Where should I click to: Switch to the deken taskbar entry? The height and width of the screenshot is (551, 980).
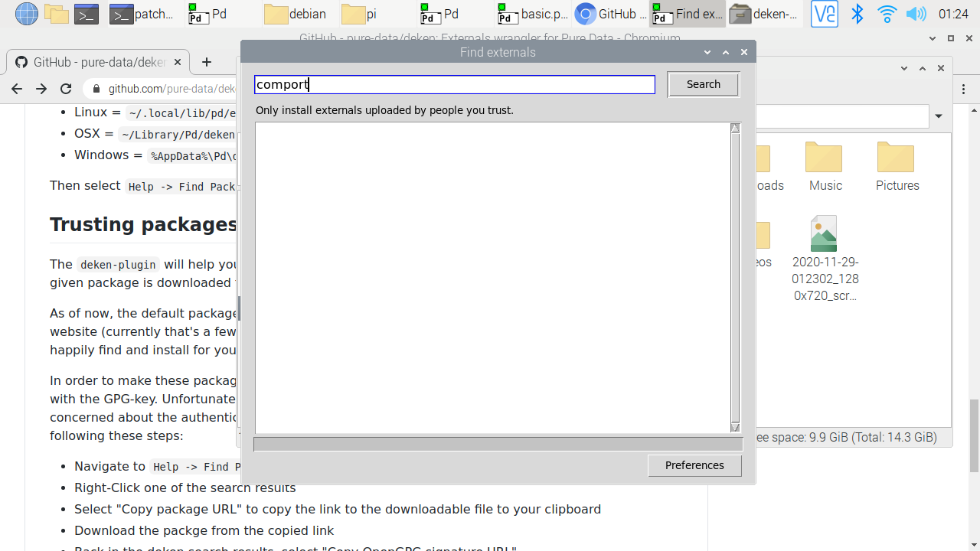[764, 13]
